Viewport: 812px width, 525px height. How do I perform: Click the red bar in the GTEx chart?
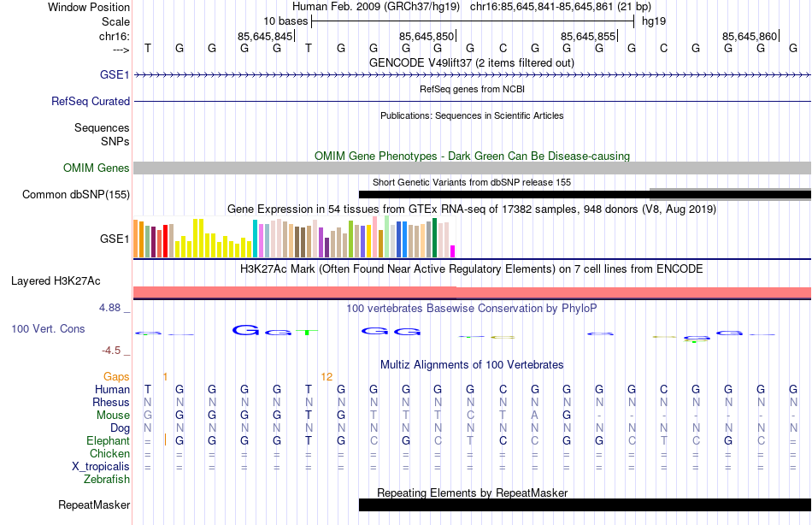click(x=166, y=241)
